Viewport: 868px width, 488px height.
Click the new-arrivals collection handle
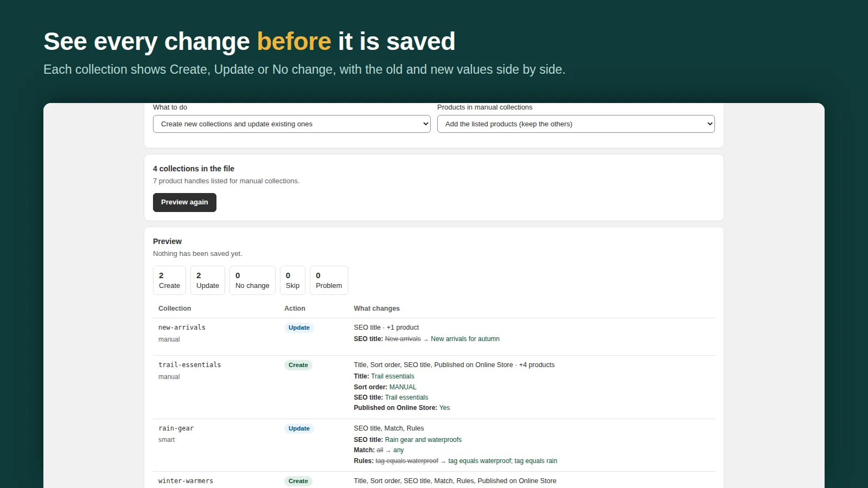(x=182, y=328)
